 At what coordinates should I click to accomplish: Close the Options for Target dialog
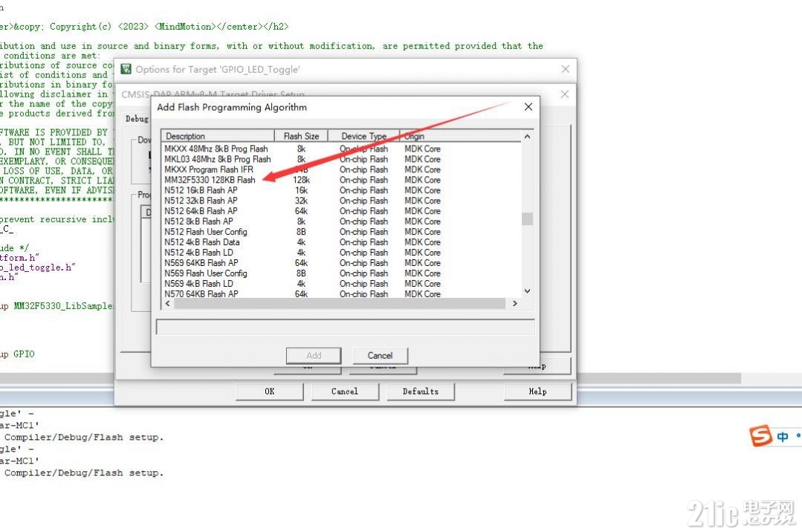click(x=565, y=69)
